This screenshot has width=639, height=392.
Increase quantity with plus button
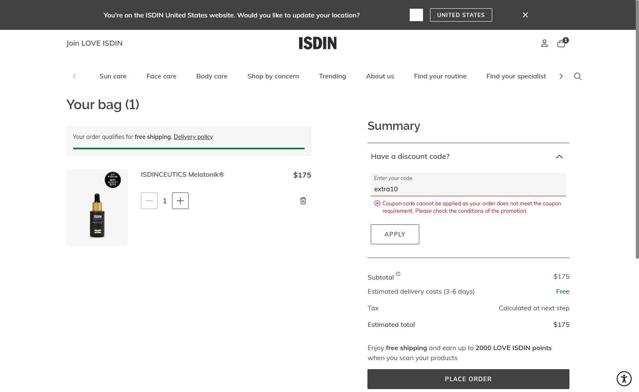tap(180, 201)
